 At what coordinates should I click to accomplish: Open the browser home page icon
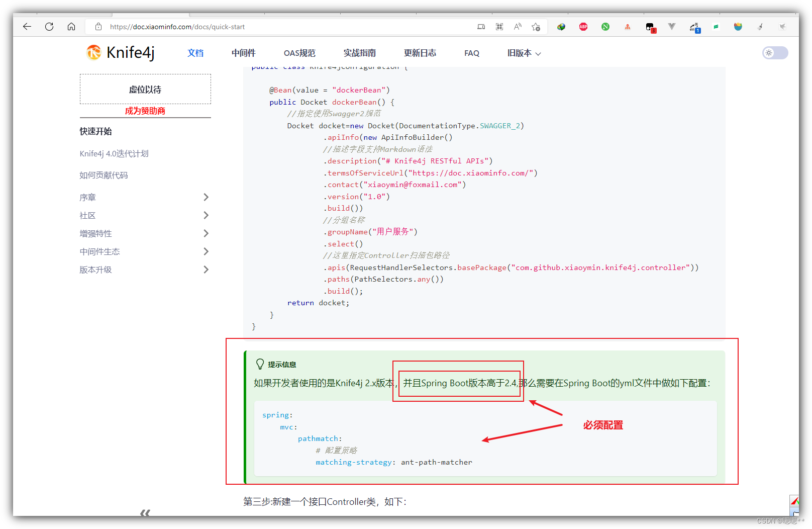[x=71, y=27]
